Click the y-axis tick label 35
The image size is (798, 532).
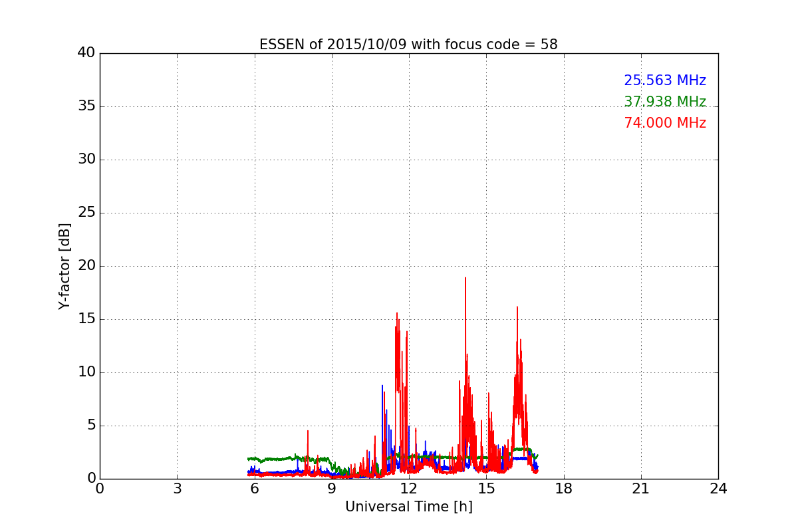[86, 106]
